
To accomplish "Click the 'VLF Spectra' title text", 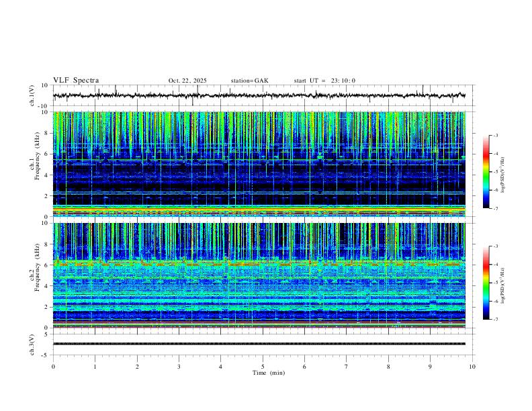I will pos(76,81).
